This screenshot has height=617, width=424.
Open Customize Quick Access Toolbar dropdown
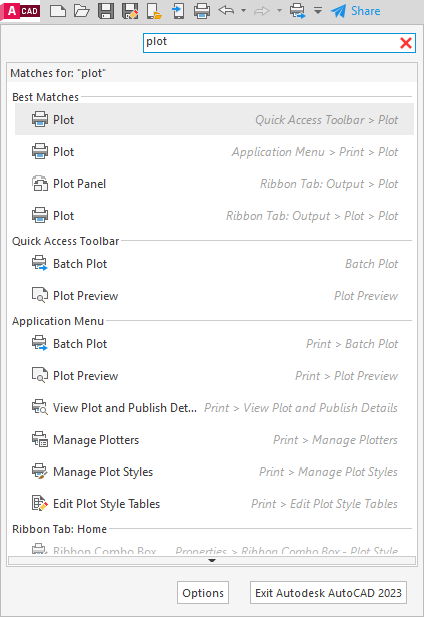pyautogui.click(x=318, y=11)
